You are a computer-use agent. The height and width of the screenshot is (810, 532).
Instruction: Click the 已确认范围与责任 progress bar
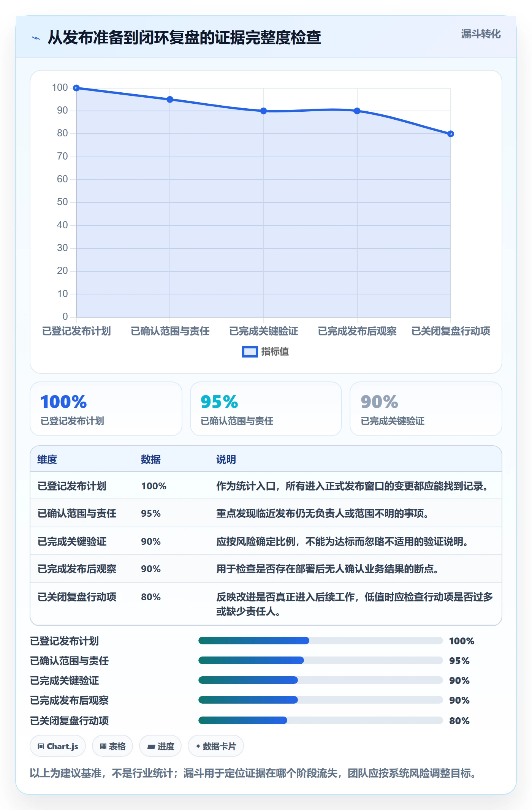(321, 660)
